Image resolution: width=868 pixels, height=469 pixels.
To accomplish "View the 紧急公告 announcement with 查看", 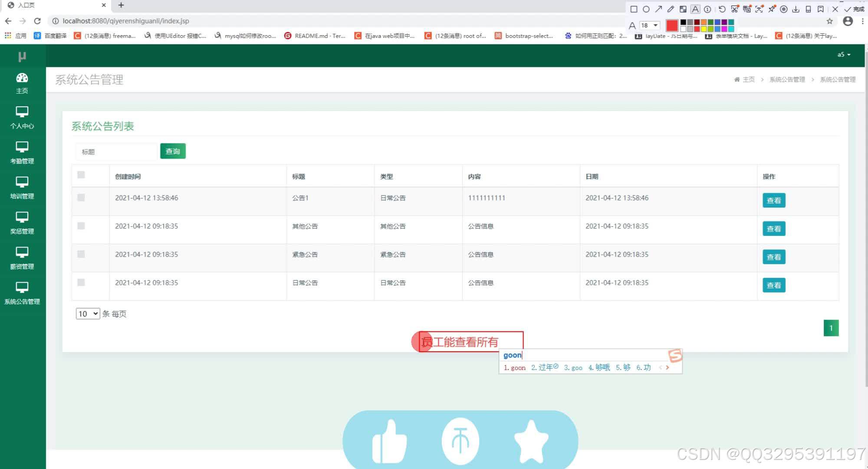I will pos(774,257).
